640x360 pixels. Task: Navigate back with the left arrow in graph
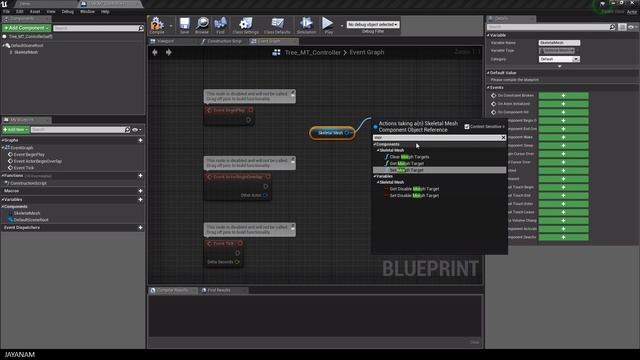[x=155, y=52]
